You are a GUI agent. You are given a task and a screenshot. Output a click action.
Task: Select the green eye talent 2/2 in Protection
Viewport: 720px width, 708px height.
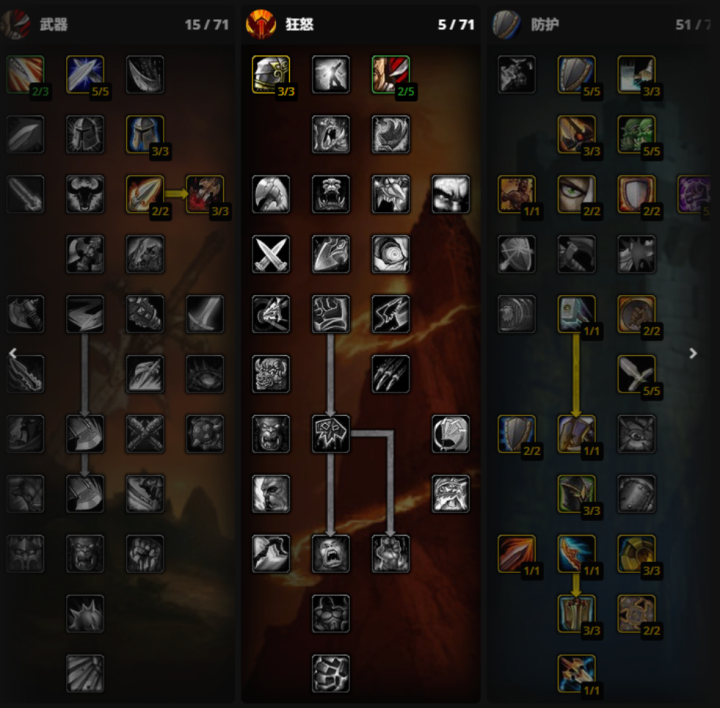click(577, 194)
